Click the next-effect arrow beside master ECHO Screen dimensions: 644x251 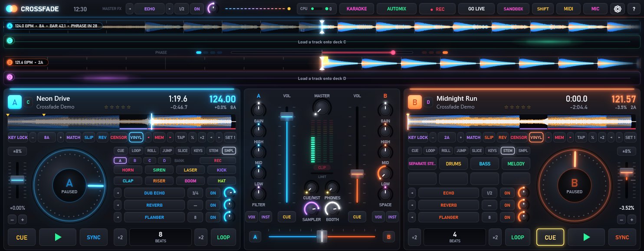(x=169, y=9)
